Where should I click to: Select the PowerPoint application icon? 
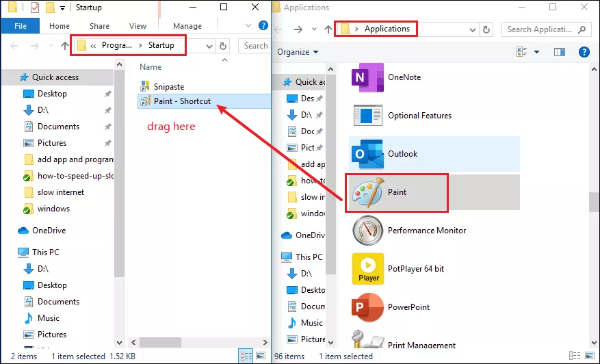tap(367, 307)
